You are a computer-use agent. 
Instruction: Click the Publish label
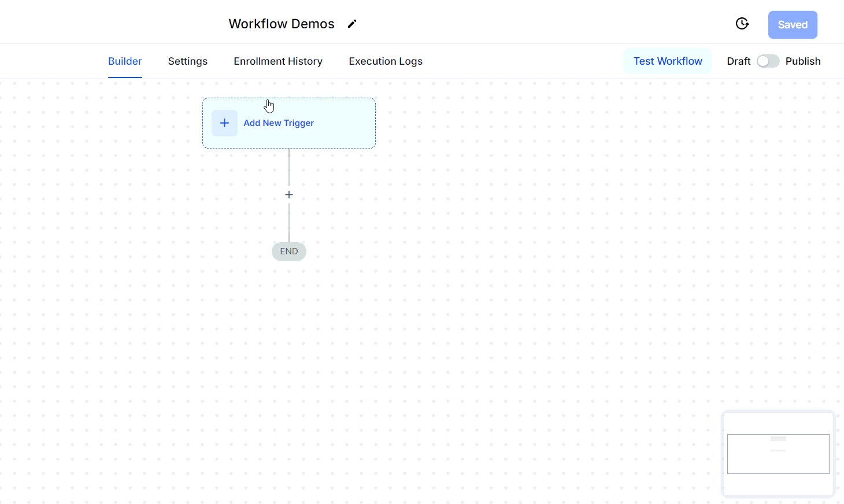pos(803,61)
